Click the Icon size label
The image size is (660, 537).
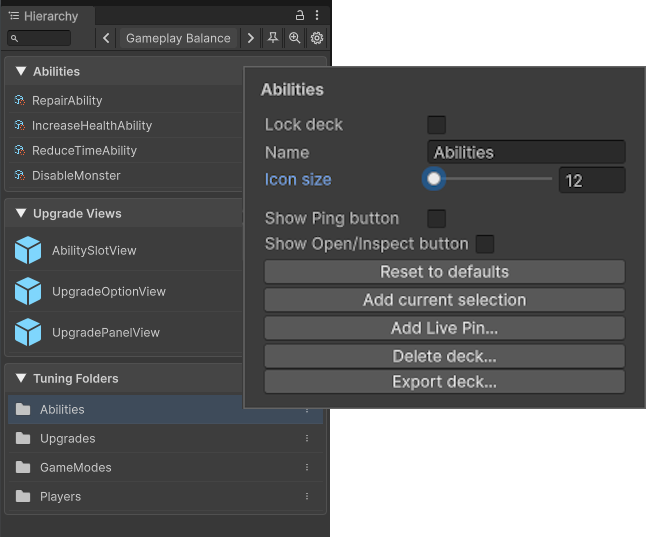point(298,180)
